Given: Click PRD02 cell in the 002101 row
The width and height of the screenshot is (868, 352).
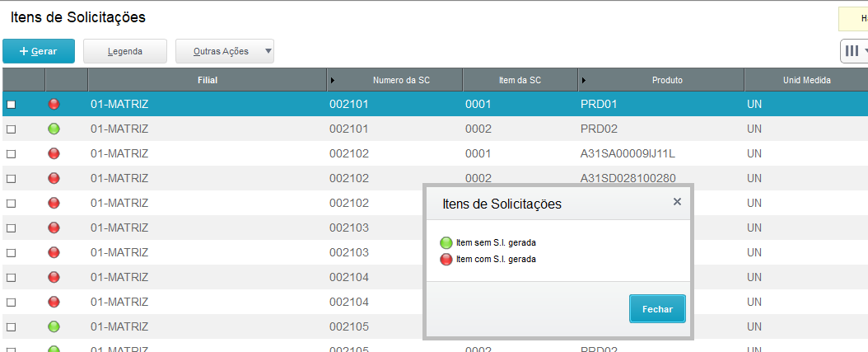Looking at the screenshot, I should [599, 129].
